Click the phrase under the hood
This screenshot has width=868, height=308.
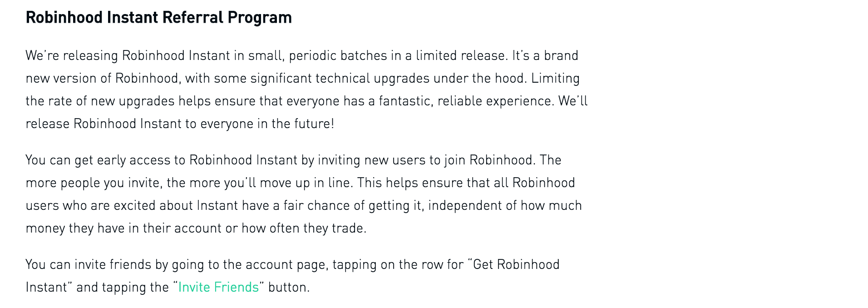[480, 78]
